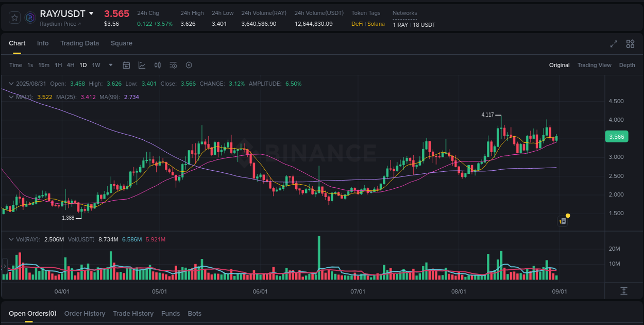Viewport: 644px width, 325px height.
Task: Switch chart to Depth view
Action: (x=627, y=65)
